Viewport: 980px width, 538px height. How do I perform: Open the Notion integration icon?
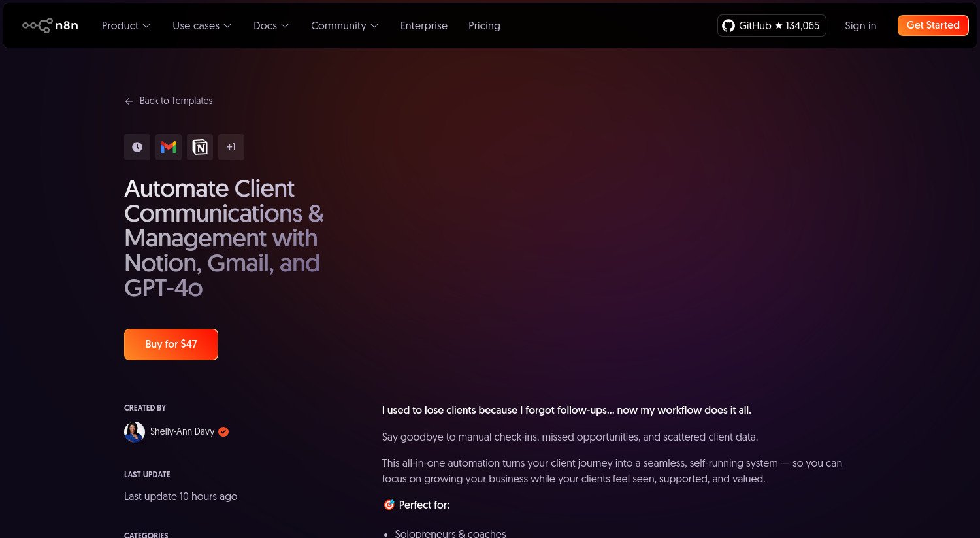(199, 146)
